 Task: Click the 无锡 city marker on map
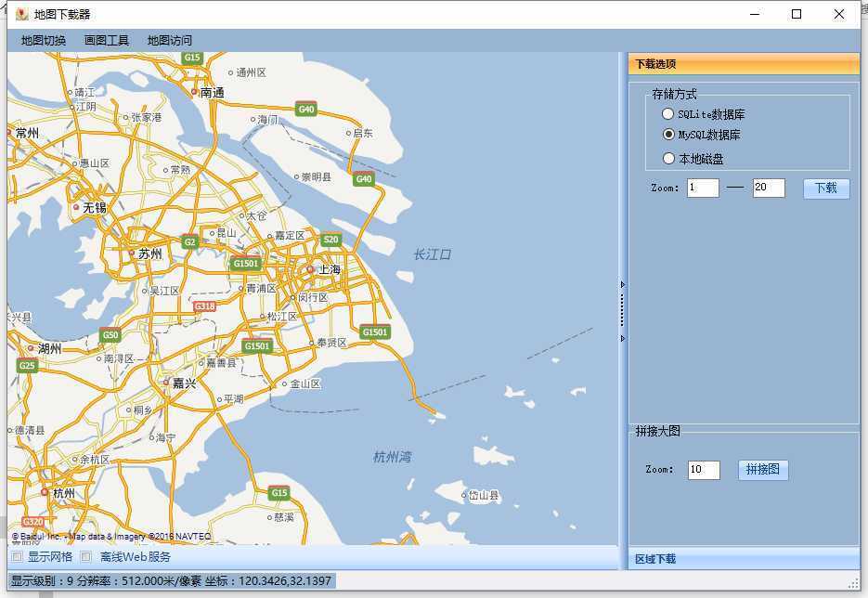point(76,207)
